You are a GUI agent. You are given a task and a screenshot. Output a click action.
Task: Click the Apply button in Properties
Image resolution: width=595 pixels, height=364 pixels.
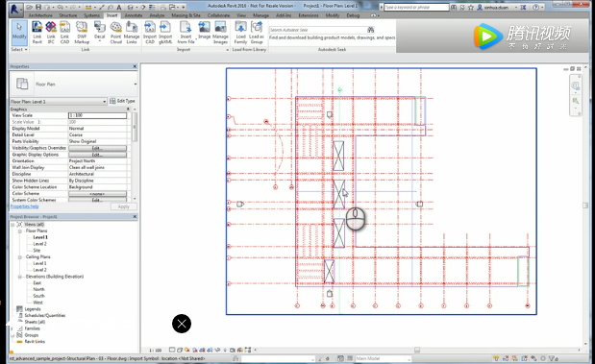(123, 206)
